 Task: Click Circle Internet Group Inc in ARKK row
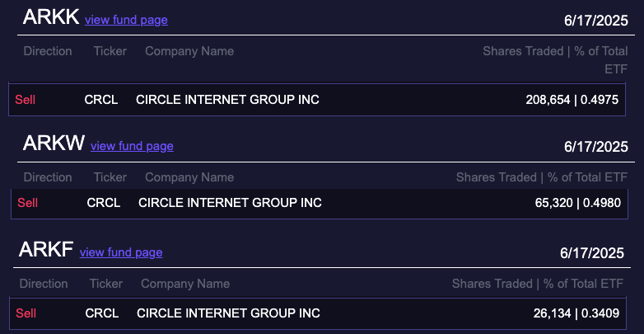[x=227, y=100]
